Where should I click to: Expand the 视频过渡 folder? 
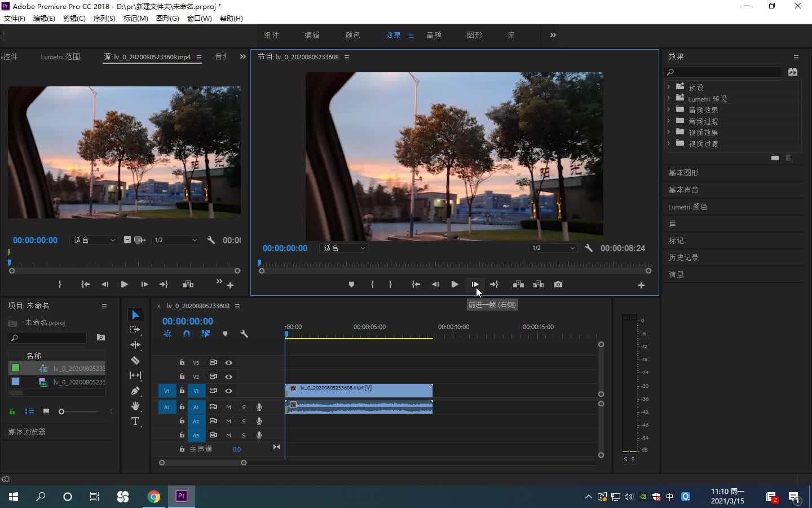669,143
